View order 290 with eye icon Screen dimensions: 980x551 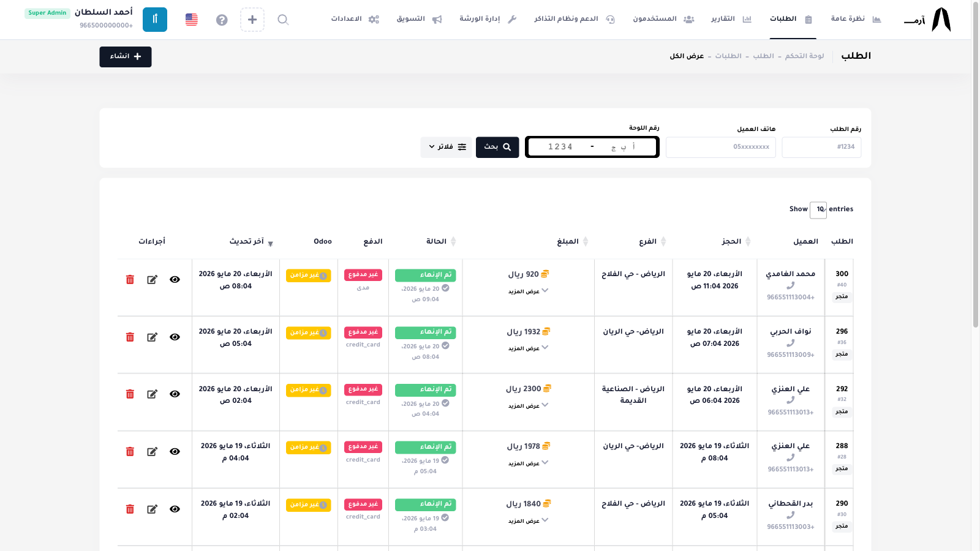[175, 509]
